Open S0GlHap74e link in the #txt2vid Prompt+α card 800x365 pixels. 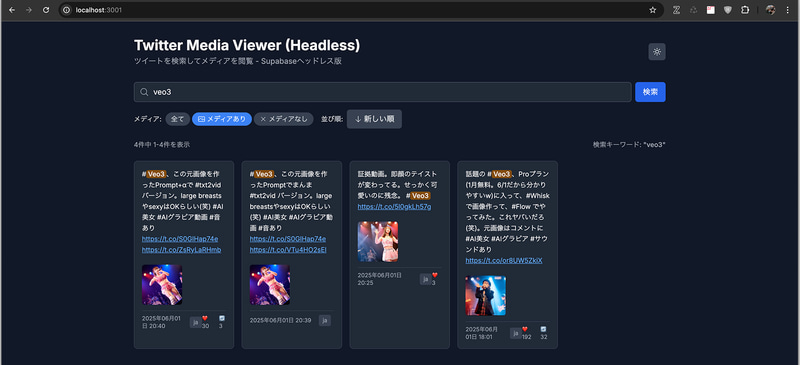[x=180, y=239]
